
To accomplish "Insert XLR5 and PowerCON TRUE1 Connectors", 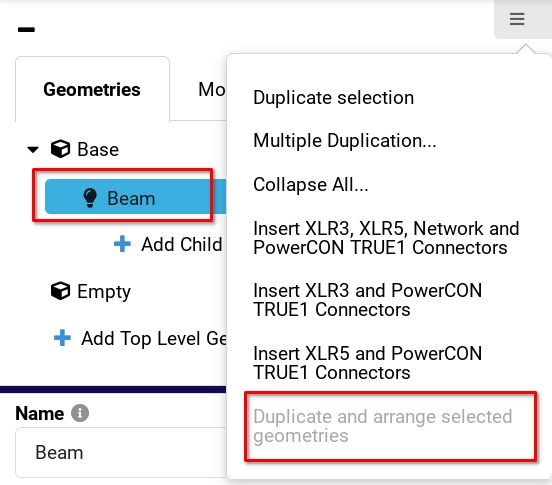I will (368, 363).
